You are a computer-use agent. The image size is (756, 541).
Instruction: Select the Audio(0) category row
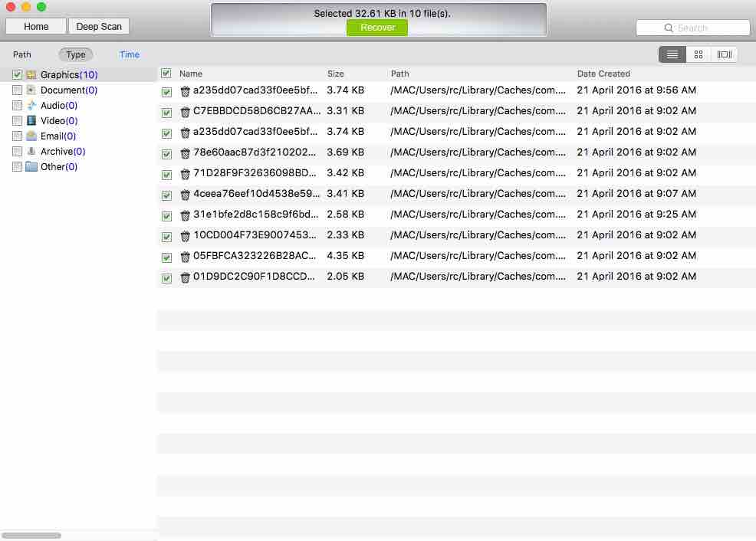point(78,106)
